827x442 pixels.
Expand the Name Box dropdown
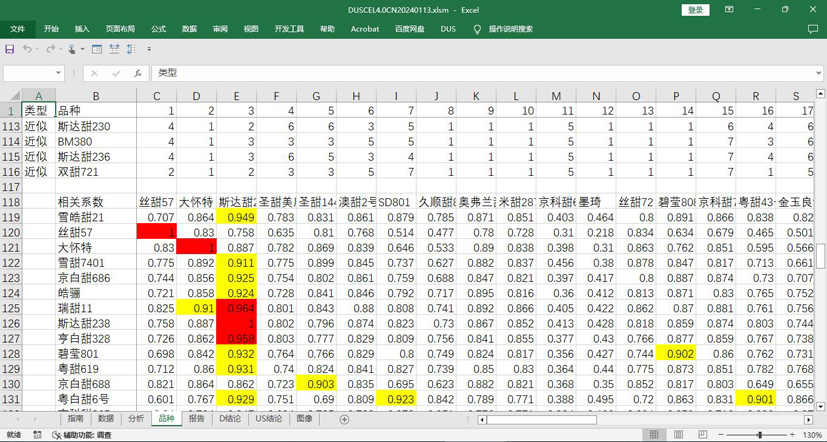(x=59, y=73)
